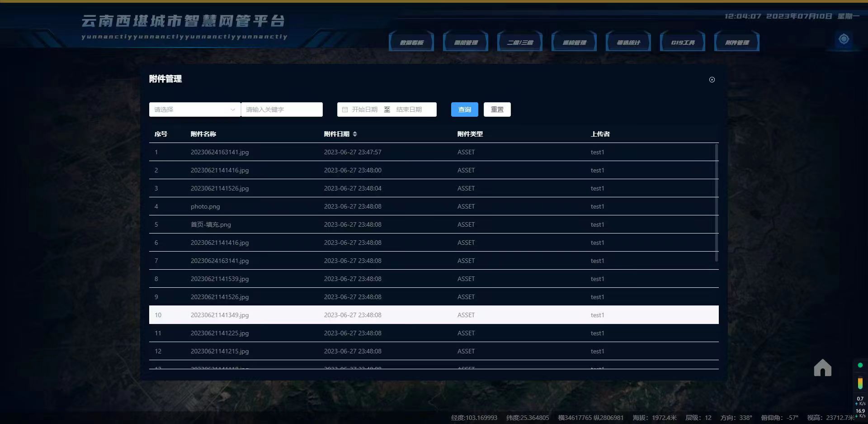Click the date and time display
The height and width of the screenshot is (424, 868).
(x=792, y=16)
